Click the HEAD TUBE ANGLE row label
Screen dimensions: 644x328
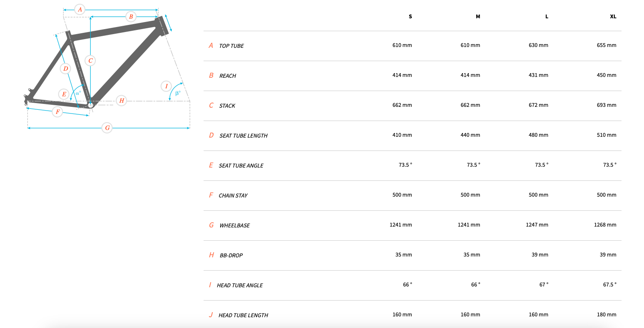click(240, 285)
